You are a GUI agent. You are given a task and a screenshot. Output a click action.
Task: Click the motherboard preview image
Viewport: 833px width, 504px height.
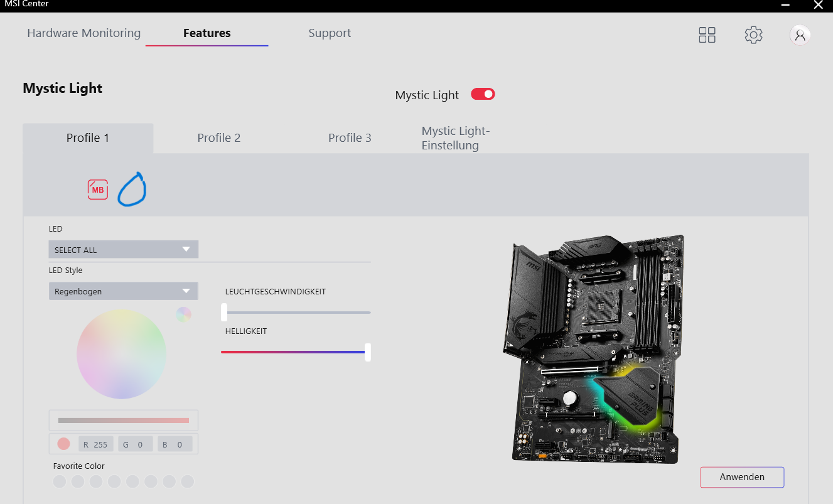pyautogui.click(x=593, y=349)
